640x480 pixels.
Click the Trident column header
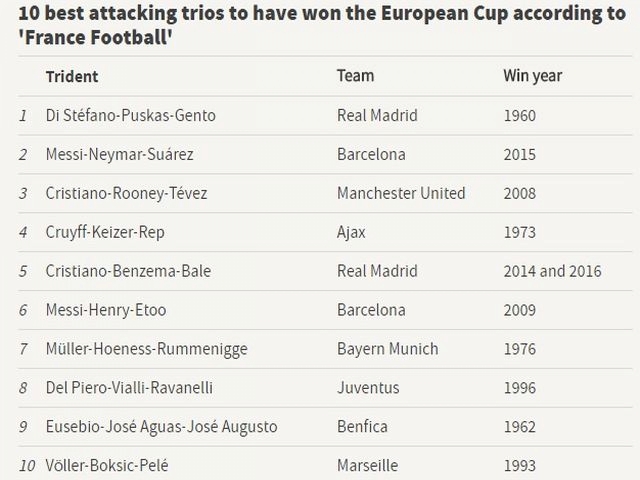click(72, 77)
